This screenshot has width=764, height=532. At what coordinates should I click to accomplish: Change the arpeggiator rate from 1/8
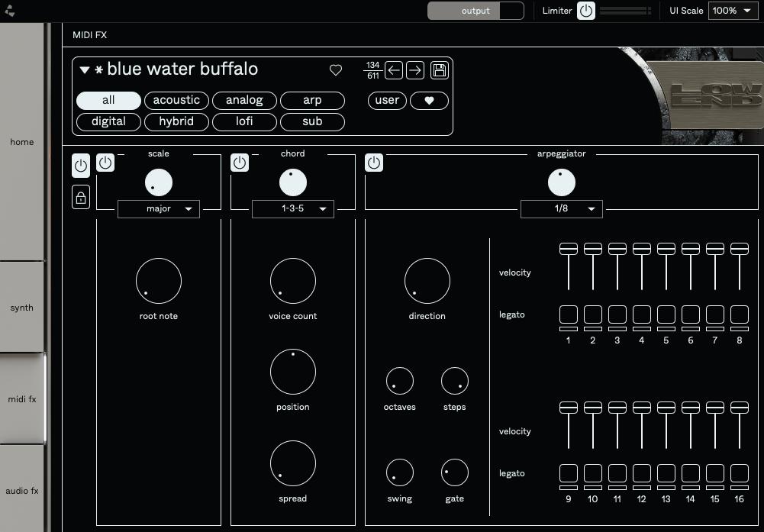point(562,208)
